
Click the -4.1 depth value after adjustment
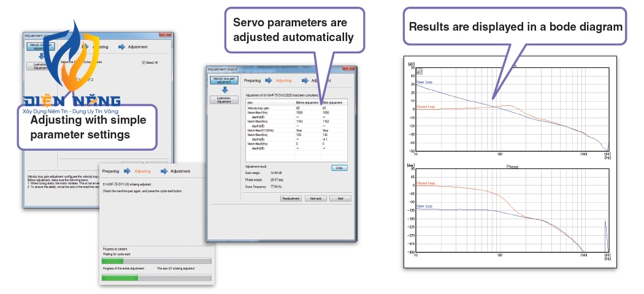325,140
